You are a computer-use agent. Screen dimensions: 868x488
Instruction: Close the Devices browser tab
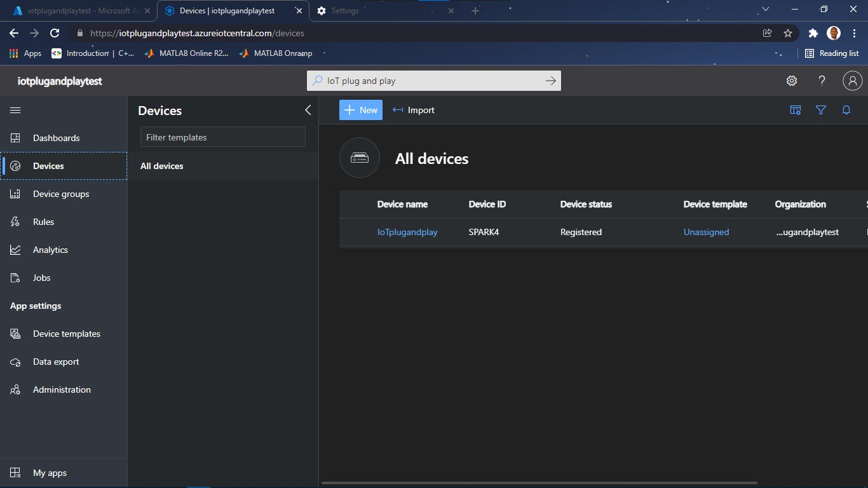pyautogui.click(x=298, y=11)
